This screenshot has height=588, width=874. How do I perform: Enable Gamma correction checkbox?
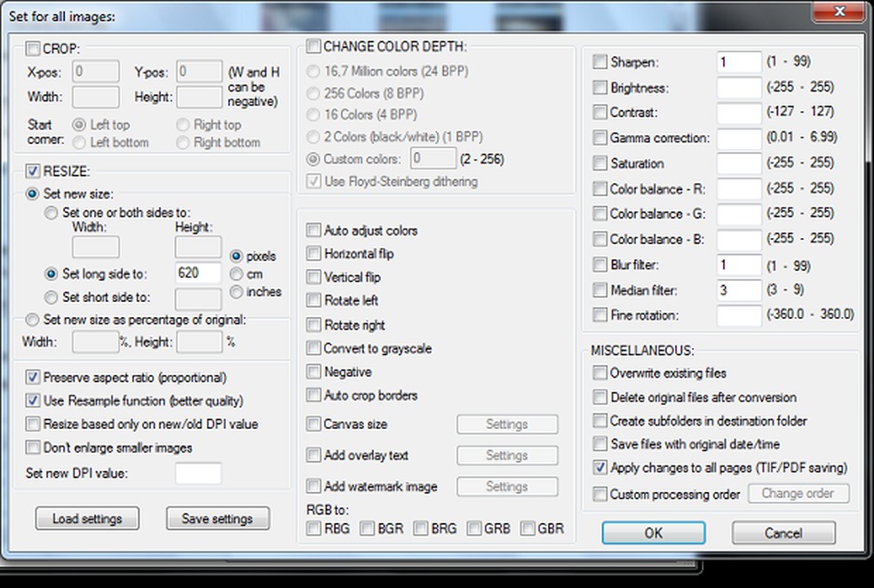(600, 138)
